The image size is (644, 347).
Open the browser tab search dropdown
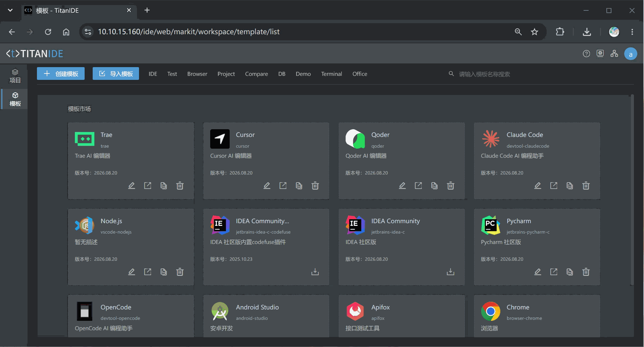tap(10, 10)
